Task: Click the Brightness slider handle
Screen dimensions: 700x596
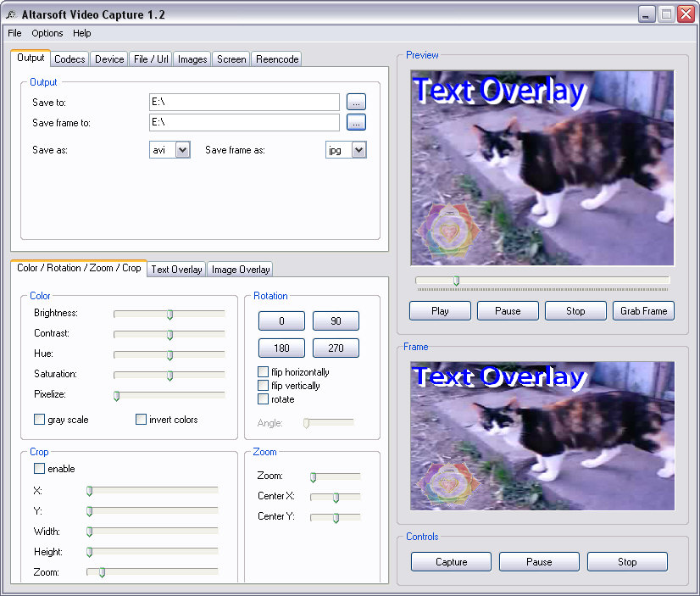Action: (x=169, y=315)
